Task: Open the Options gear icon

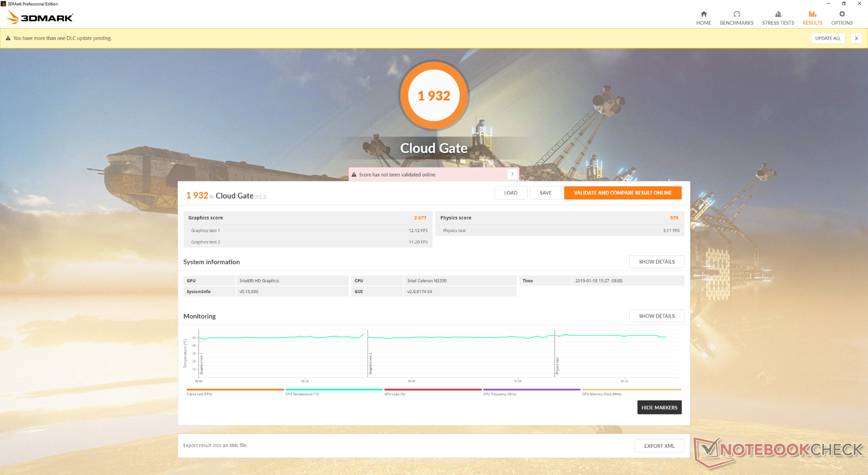Action: [842, 14]
